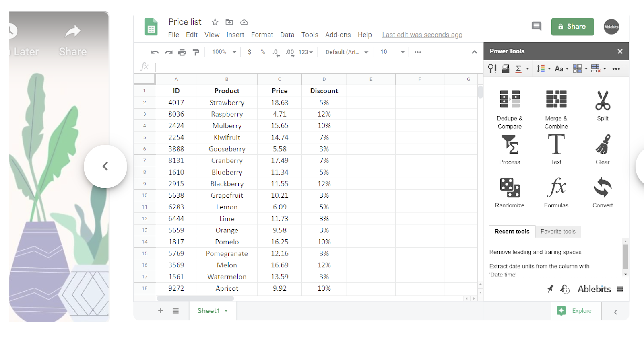
Task: Open the Edit menu
Action: [x=192, y=35]
